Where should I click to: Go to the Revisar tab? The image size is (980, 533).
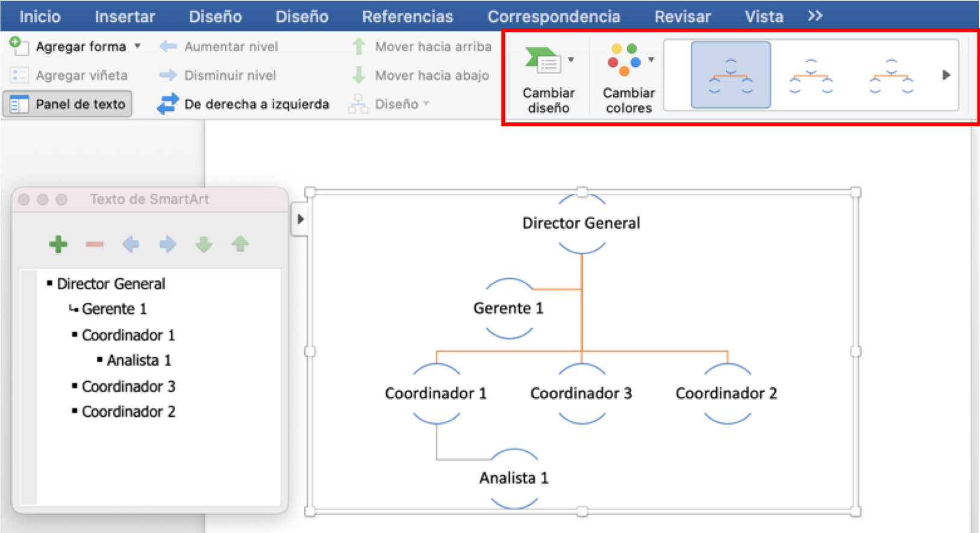[x=682, y=16]
